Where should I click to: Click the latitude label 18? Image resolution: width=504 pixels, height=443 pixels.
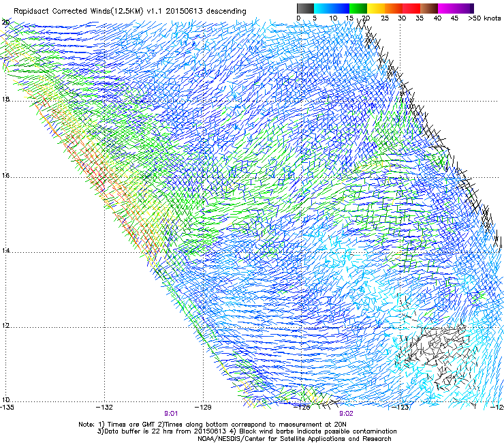5,99
